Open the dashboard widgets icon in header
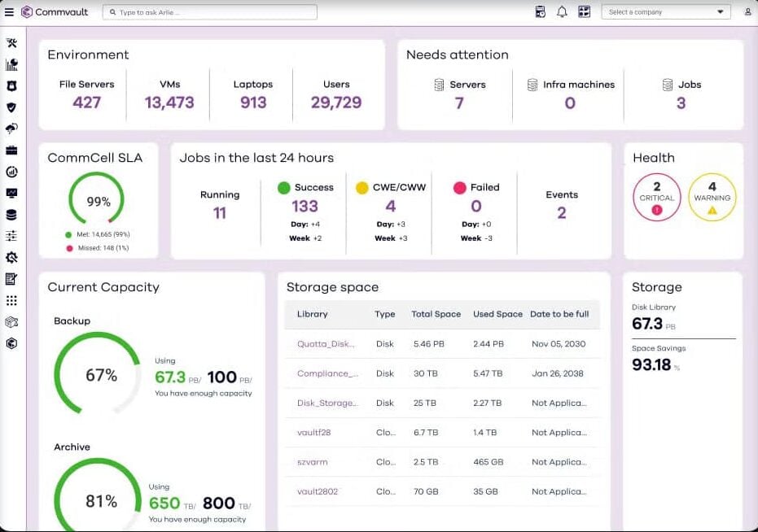Viewport: 758px width, 532px height. click(584, 12)
